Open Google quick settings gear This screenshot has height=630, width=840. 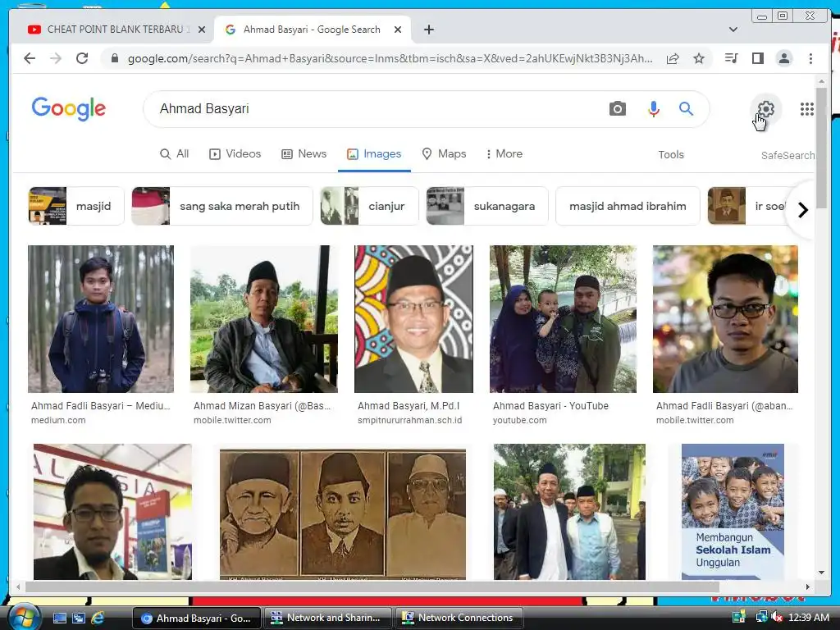(765, 109)
